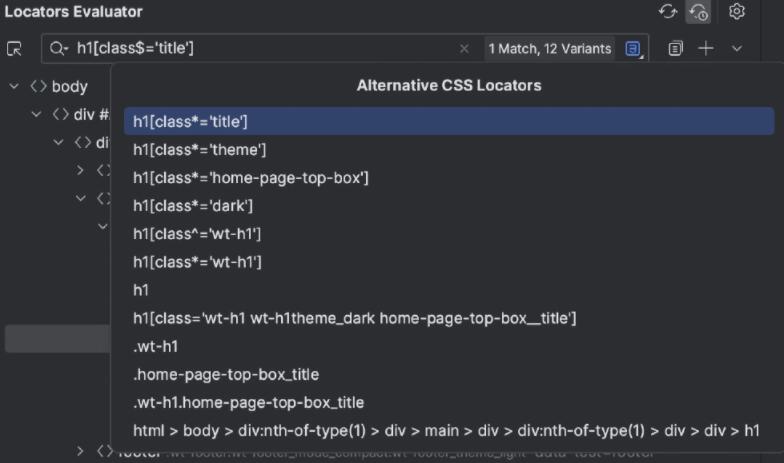Collapse the div # tree node
The width and height of the screenshot is (784, 463).
(x=36, y=114)
